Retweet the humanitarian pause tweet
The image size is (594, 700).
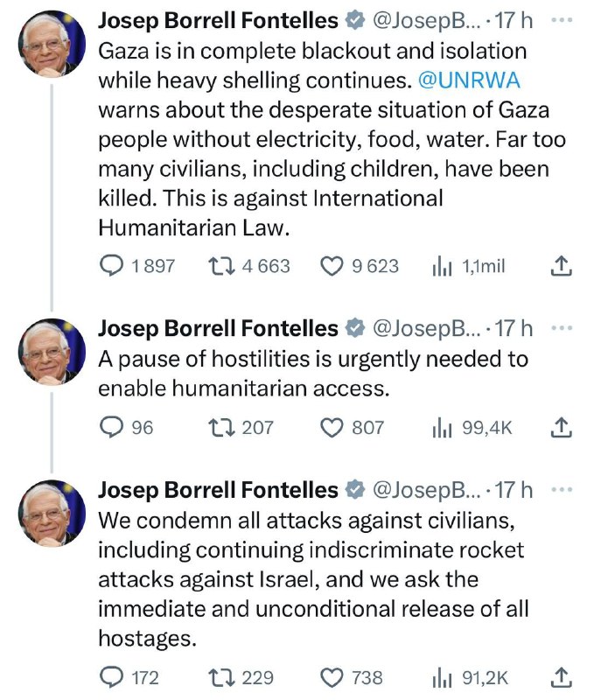tap(221, 423)
